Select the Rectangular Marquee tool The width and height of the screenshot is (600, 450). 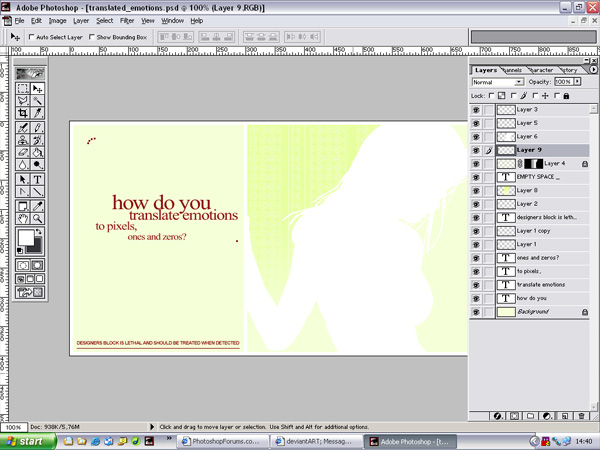tap(23, 88)
